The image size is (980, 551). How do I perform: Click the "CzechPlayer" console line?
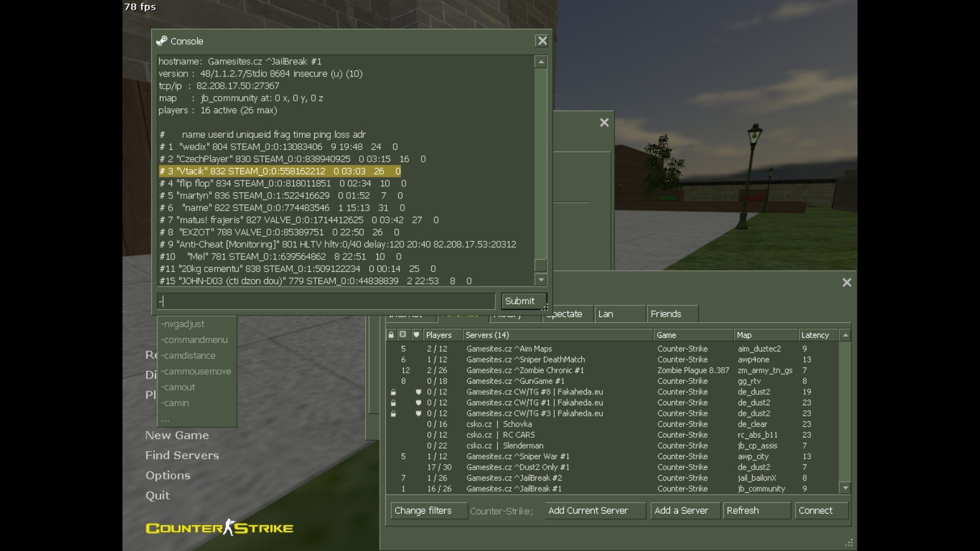click(293, 159)
